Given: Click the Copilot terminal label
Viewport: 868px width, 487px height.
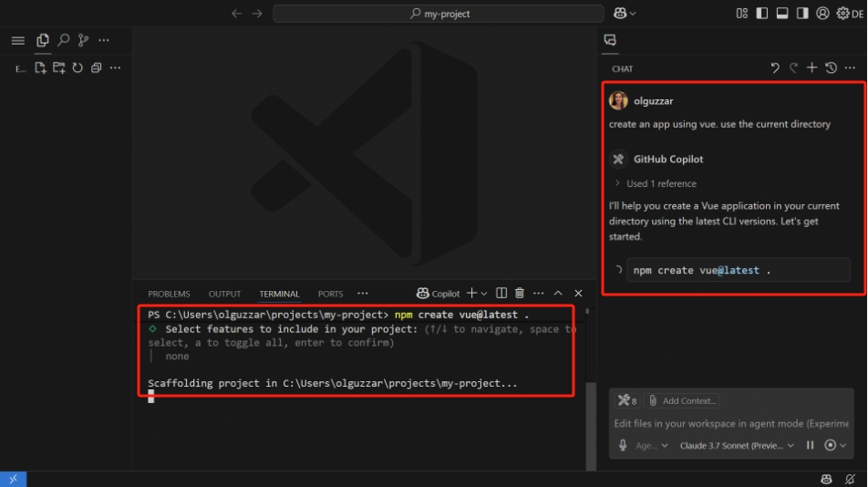Looking at the screenshot, I should point(439,294).
